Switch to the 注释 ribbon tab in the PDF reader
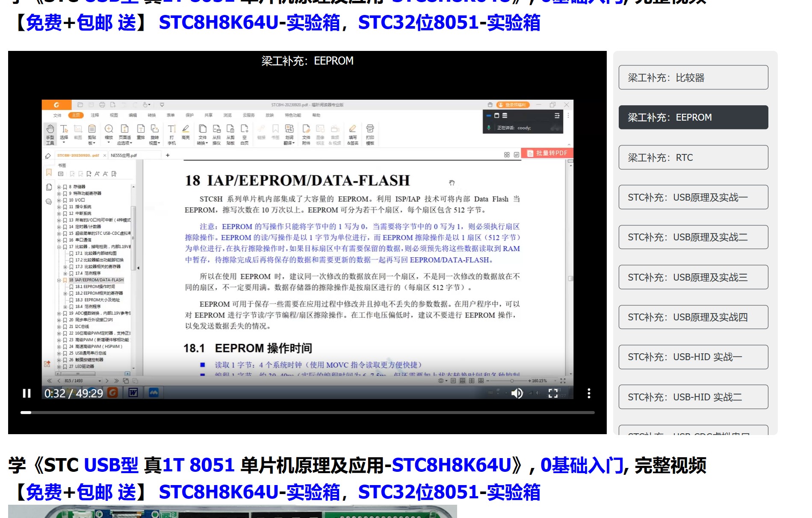The width and height of the screenshot is (812, 518). tap(95, 115)
